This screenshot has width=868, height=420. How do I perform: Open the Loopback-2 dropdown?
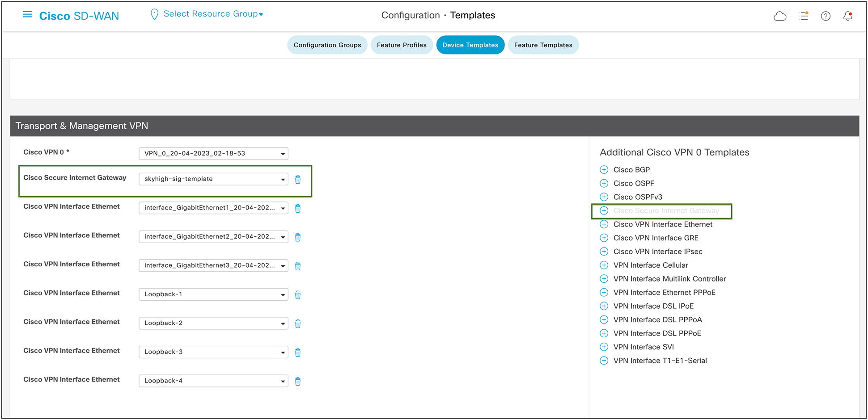213,323
